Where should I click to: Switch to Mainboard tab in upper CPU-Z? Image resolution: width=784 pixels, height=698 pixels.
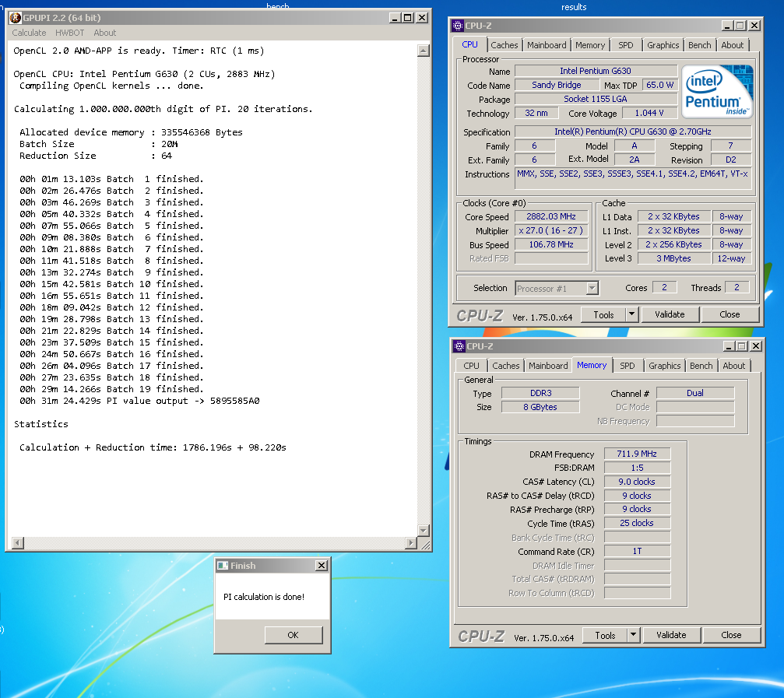547,45
